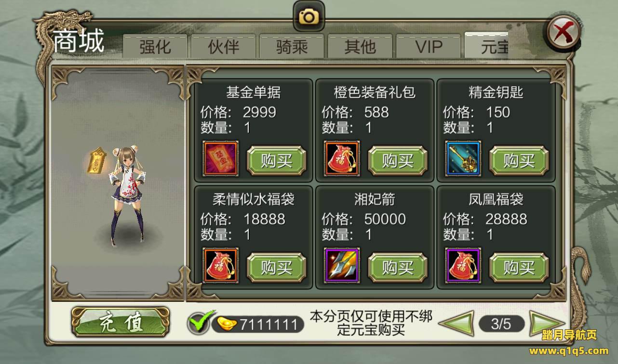Select the 湘妃箭 arrow weapon icon
618x364 pixels.
pyautogui.click(x=342, y=265)
